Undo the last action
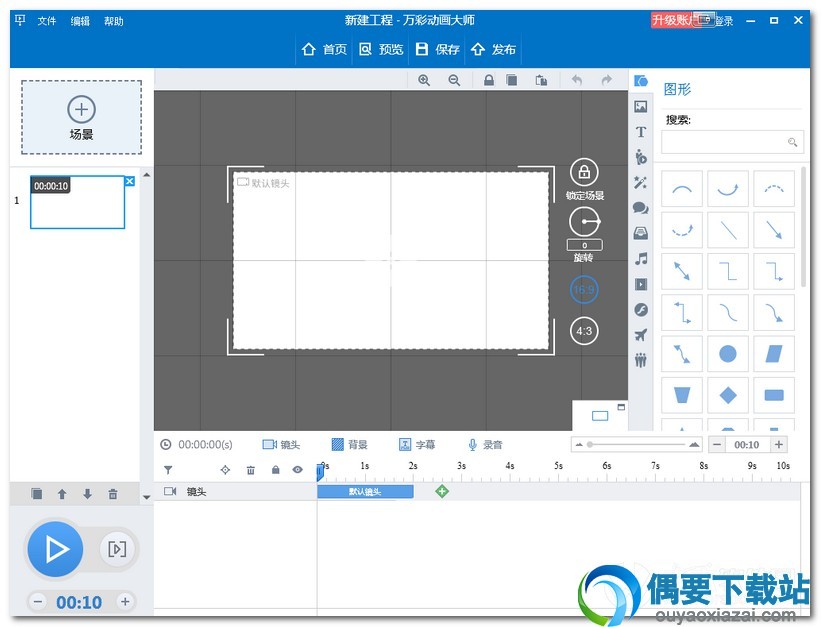Screen dimensions: 821x627 pyautogui.click(x=577, y=80)
